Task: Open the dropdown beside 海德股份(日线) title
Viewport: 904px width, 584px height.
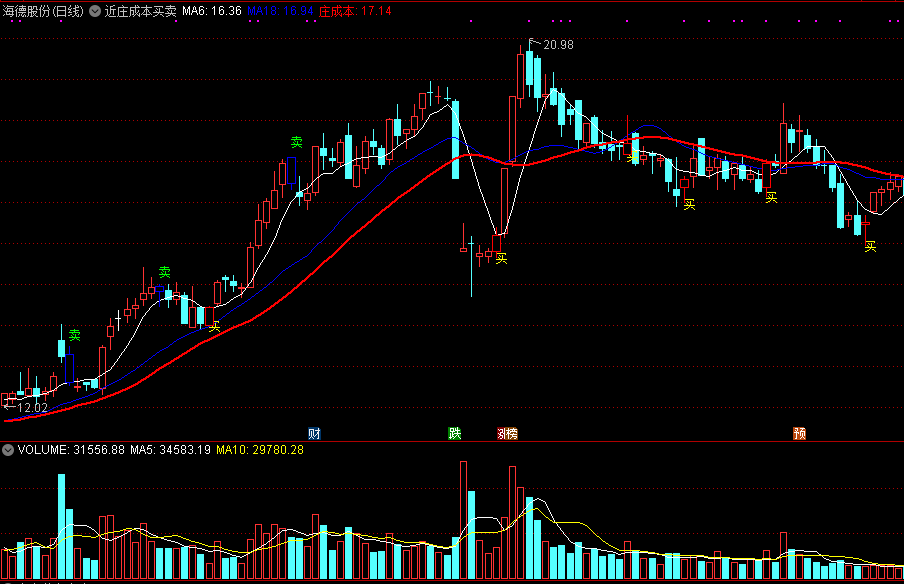Action: pos(95,11)
